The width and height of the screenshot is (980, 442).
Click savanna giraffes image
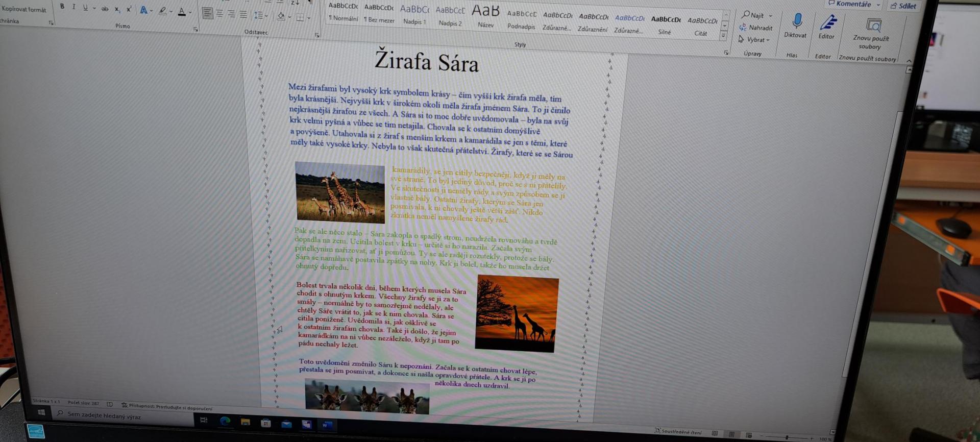click(x=340, y=192)
